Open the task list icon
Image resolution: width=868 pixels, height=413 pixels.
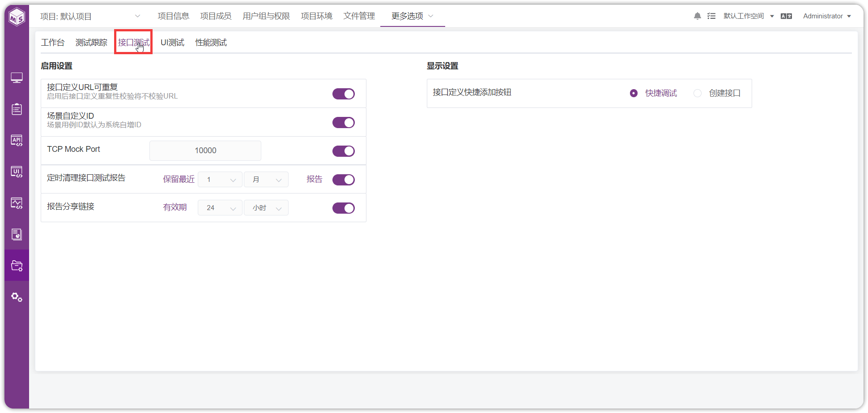point(711,16)
